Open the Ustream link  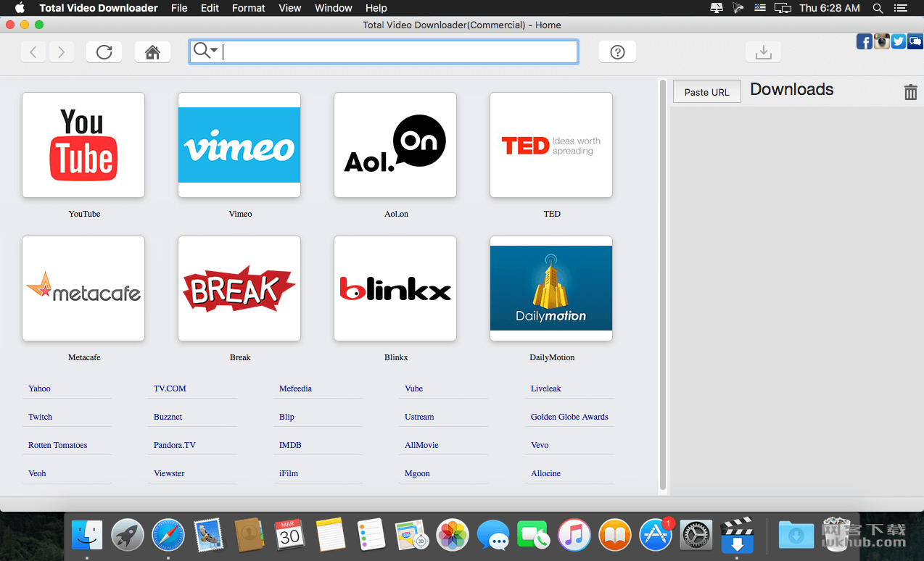pyautogui.click(x=419, y=417)
